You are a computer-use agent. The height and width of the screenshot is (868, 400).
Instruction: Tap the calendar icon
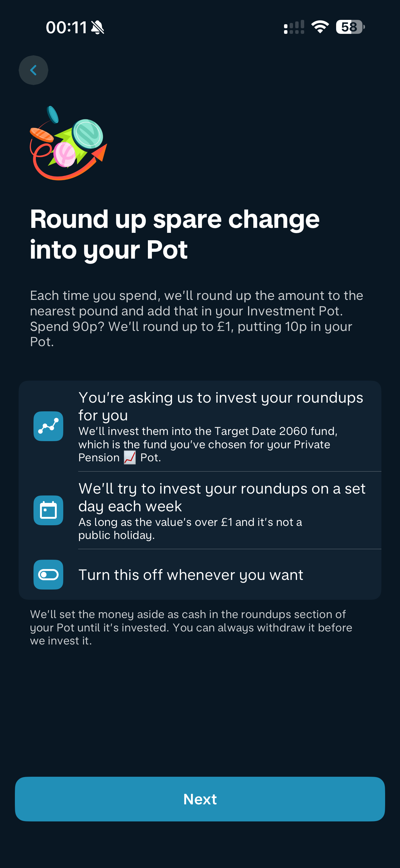(x=48, y=510)
